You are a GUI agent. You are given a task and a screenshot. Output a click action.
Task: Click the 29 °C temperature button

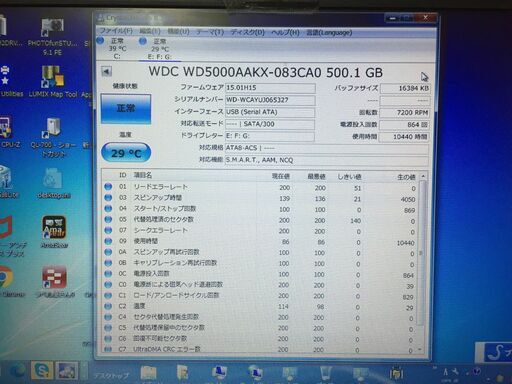[x=126, y=153]
